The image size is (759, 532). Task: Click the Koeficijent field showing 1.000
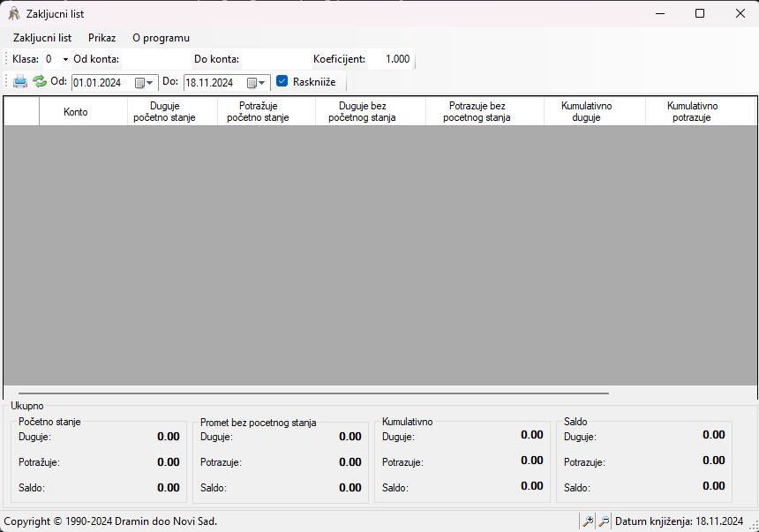[x=390, y=59]
